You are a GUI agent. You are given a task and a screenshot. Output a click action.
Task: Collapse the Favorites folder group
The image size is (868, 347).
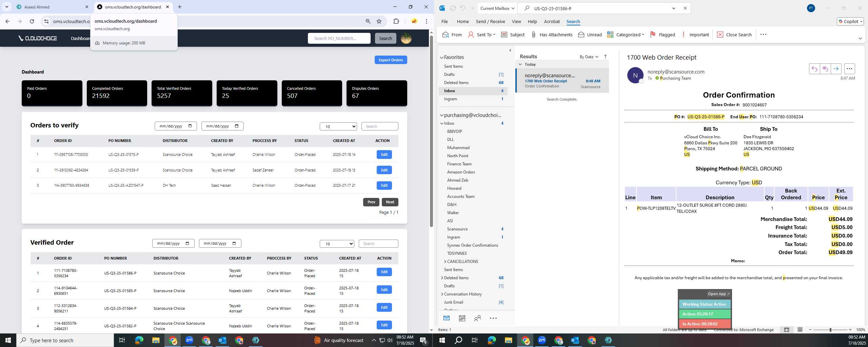coord(442,58)
